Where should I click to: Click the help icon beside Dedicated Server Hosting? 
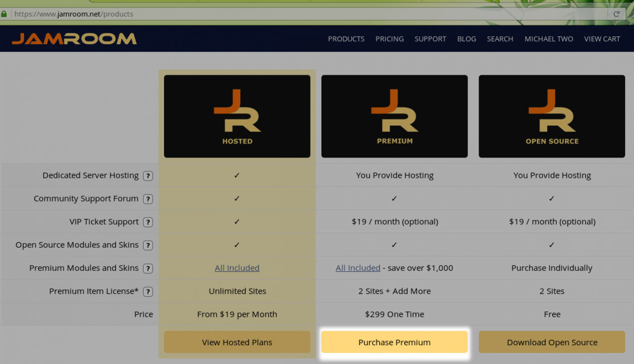(148, 176)
